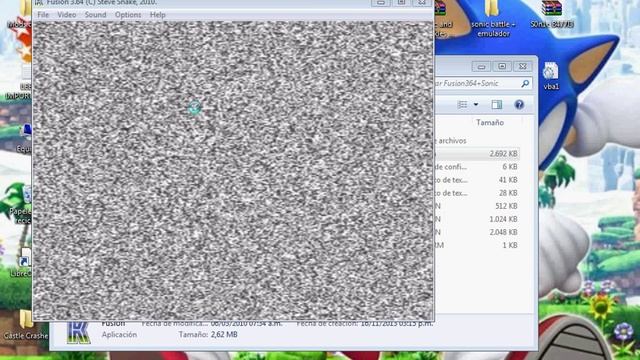Open the Video menu in Fusion
Viewport: 640px width, 360px height.
(x=67, y=15)
